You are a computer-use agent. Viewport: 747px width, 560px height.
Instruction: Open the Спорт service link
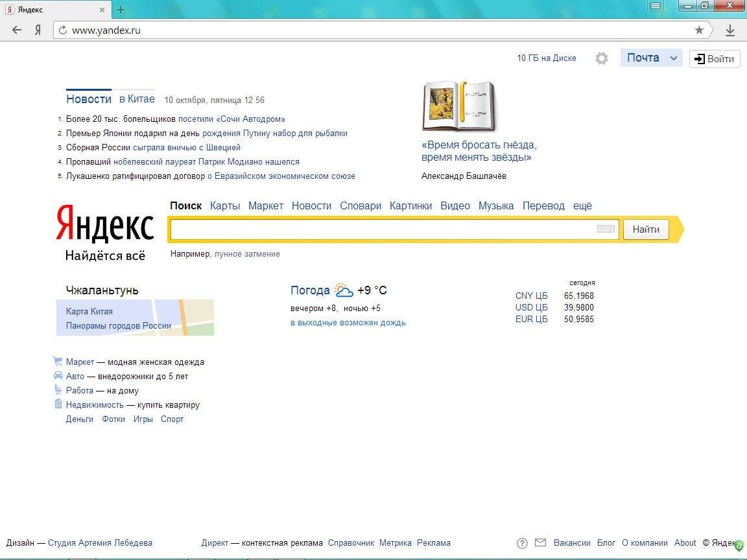pos(172,419)
